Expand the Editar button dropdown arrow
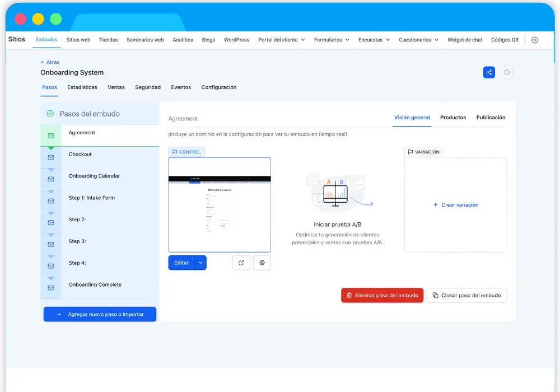Viewport: 560px width, 392px height. point(200,263)
